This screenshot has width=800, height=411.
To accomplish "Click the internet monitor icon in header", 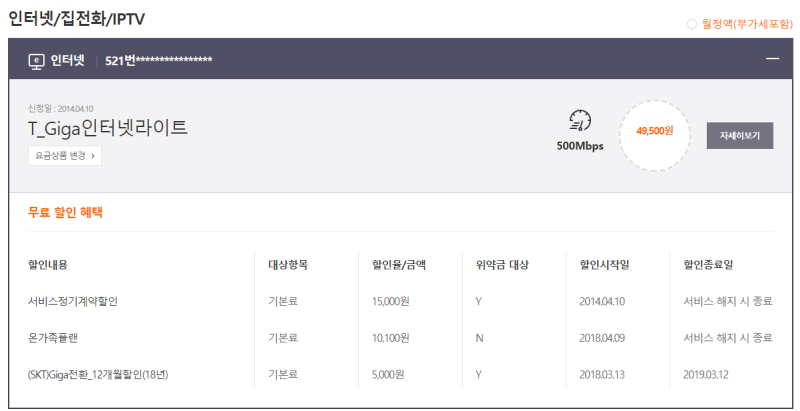I will pyautogui.click(x=36, y=60).
